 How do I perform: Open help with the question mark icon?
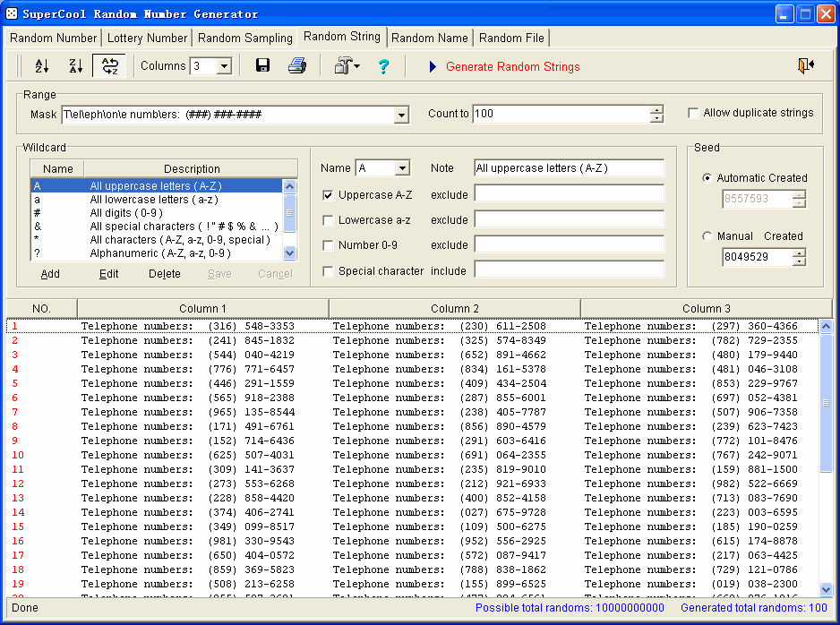point(383,66)
